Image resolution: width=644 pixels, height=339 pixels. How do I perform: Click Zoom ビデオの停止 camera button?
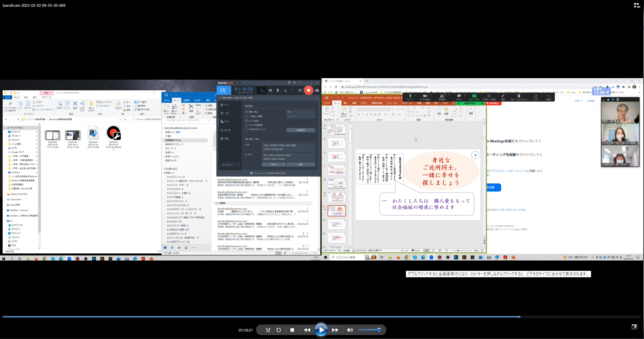[425, 97]
